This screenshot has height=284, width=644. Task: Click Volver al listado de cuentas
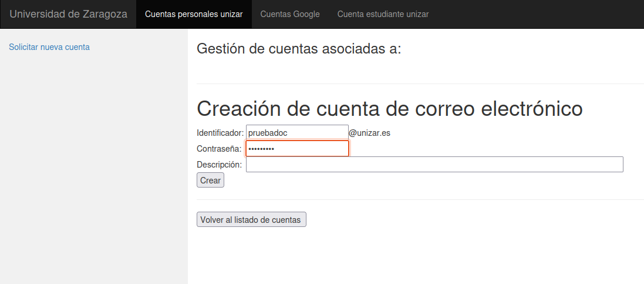coord(251,220)
